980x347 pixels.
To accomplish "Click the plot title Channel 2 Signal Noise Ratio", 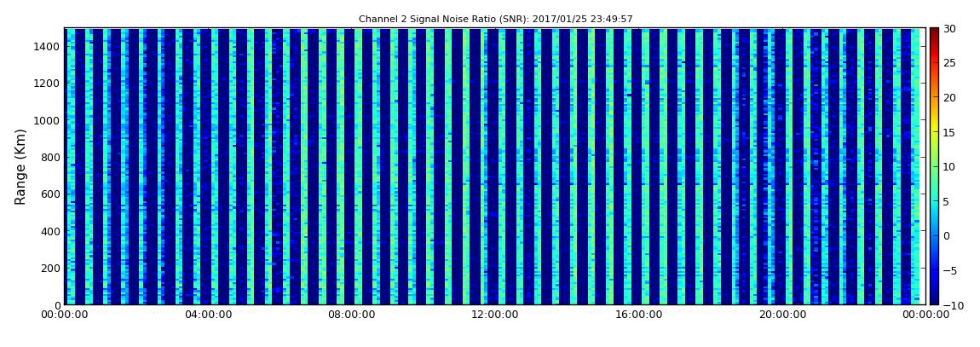I will (496, 20).
